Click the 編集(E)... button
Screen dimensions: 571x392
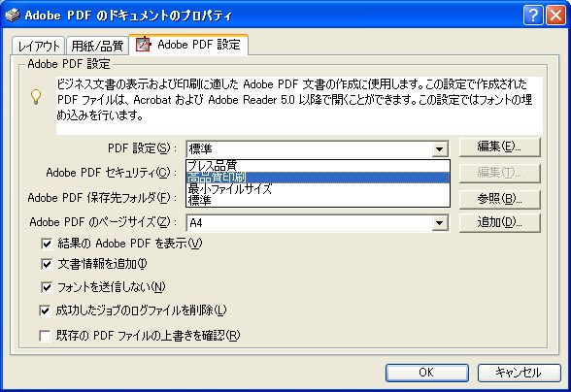[499, 147]
